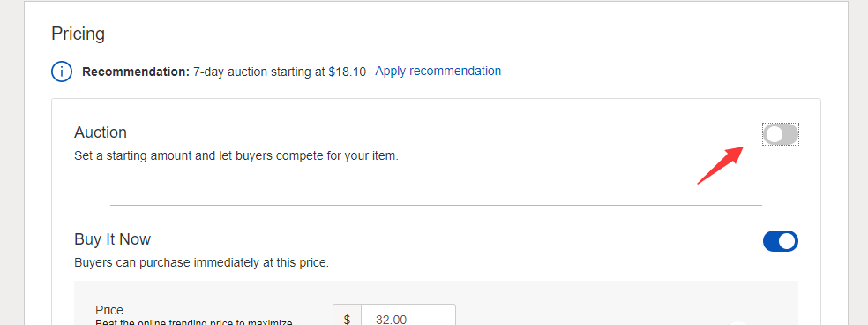The image size is (868, 325).
Task: Click the "7-day auction starting at $18.10" text
Action: (280, 72)
